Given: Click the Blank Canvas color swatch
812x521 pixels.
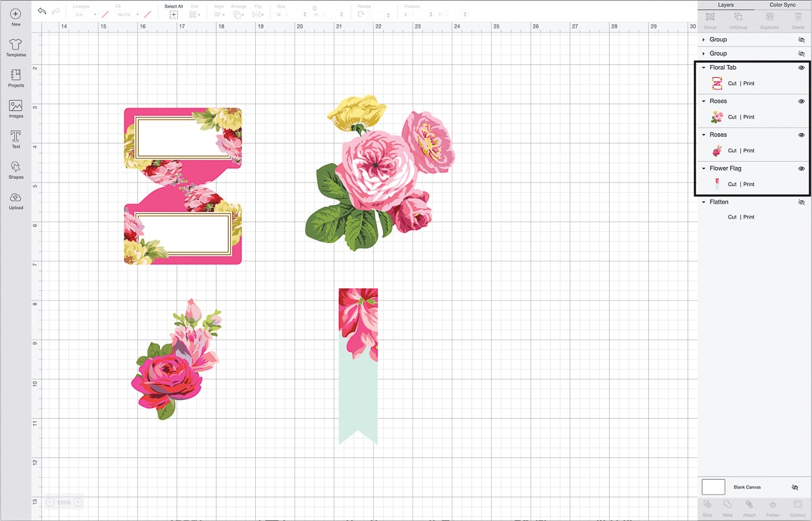Looking at the screenshot, I should [713, 487].
